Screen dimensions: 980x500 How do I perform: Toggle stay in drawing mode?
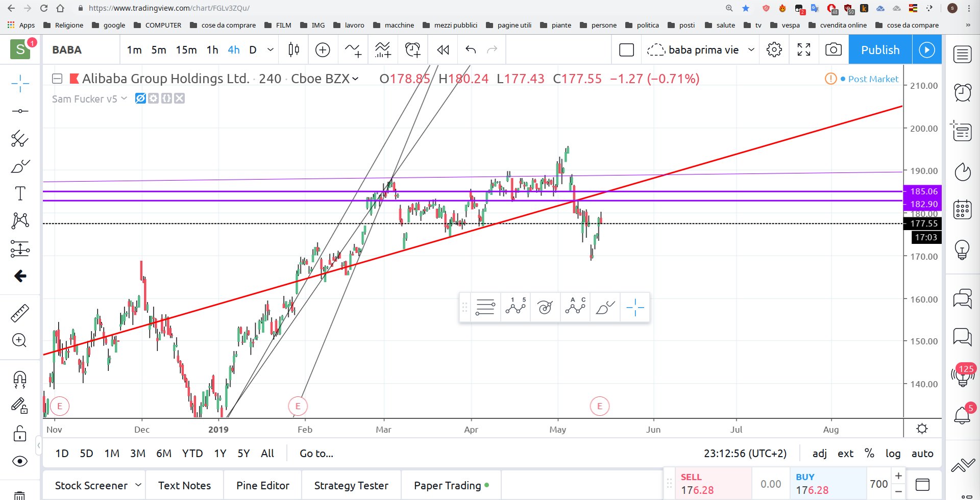tap(20, 406)
